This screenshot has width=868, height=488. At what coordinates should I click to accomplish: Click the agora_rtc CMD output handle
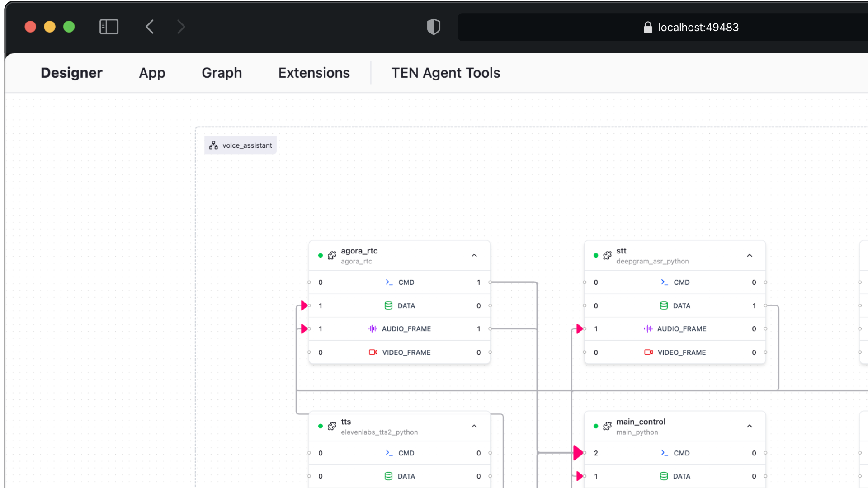pyautogui.click(x=490, y=282)
